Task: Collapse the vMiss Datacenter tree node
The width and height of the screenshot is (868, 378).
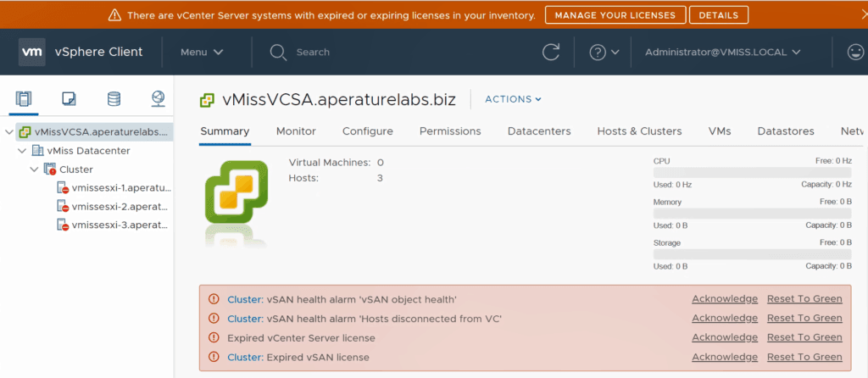Action: (x=22, y=151)
